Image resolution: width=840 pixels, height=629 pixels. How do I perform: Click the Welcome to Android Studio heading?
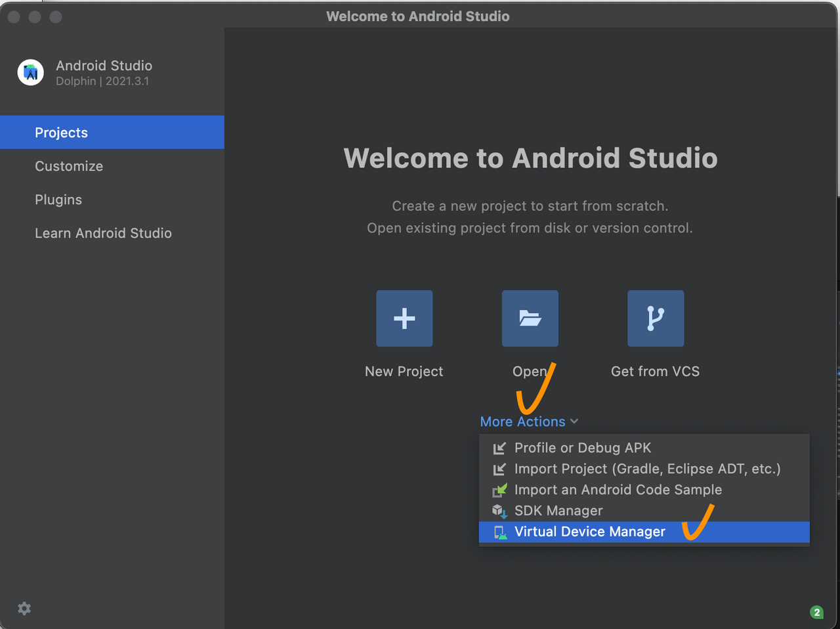530,158
